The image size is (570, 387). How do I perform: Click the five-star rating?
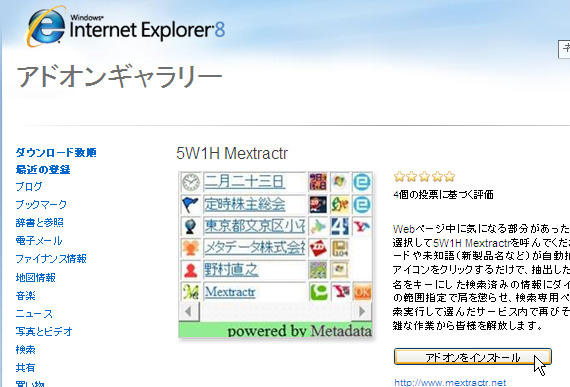pos(424,177)
